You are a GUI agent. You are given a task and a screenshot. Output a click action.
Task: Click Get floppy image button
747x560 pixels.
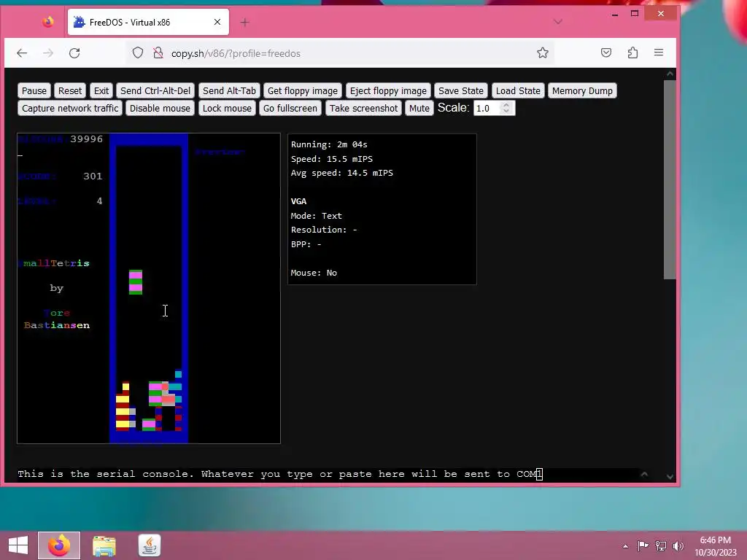(303, 90)
